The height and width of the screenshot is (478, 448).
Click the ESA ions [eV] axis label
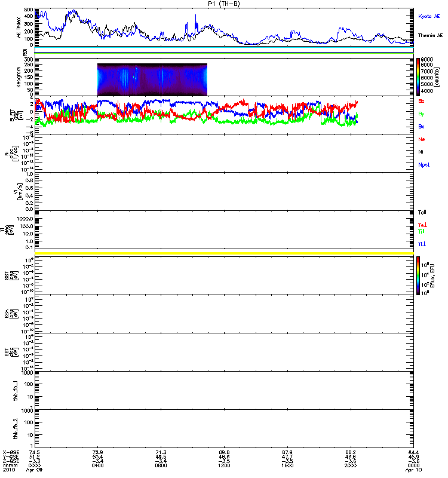(11, 314)
